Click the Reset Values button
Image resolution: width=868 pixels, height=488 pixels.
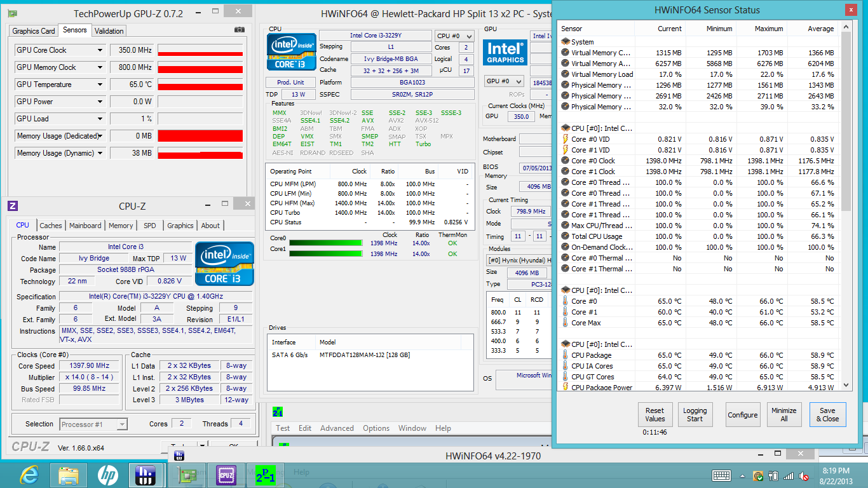(x=655, y=415)
